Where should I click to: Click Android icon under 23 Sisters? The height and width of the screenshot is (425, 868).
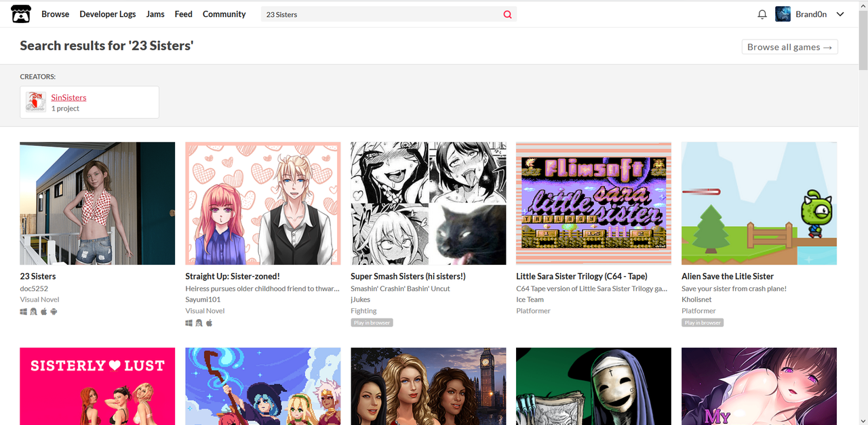[x=54, y=312]
